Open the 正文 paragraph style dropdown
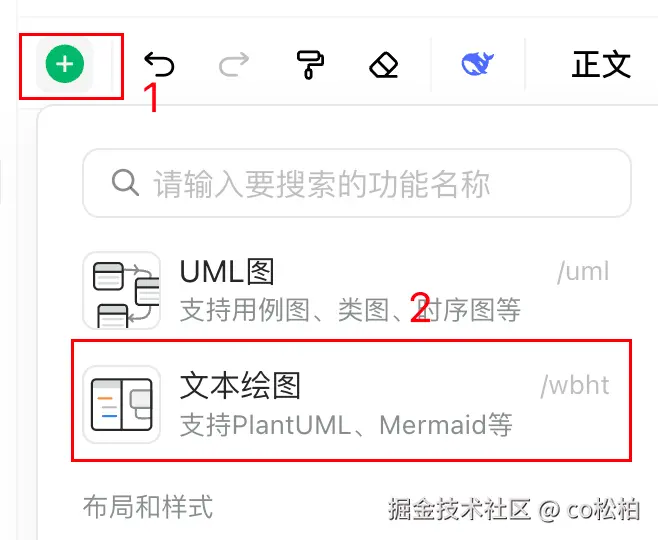 601,64
